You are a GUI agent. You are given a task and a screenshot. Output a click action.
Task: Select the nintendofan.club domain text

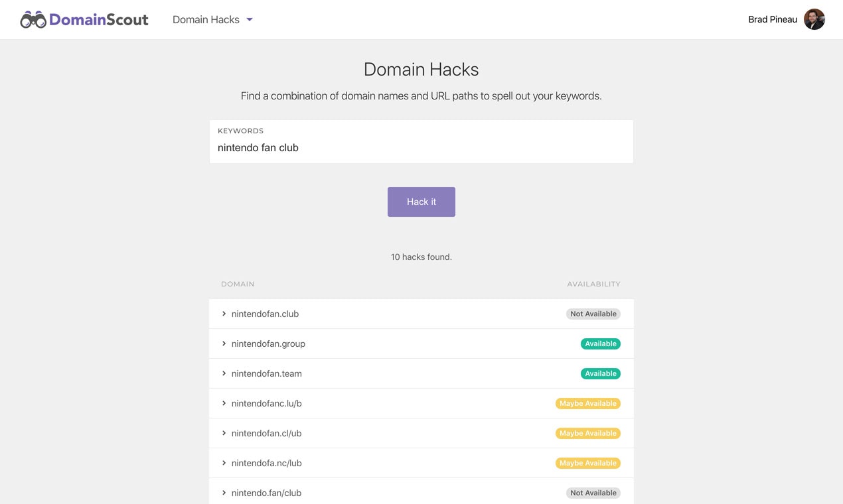pyautogui.click(x=265, y=314)
